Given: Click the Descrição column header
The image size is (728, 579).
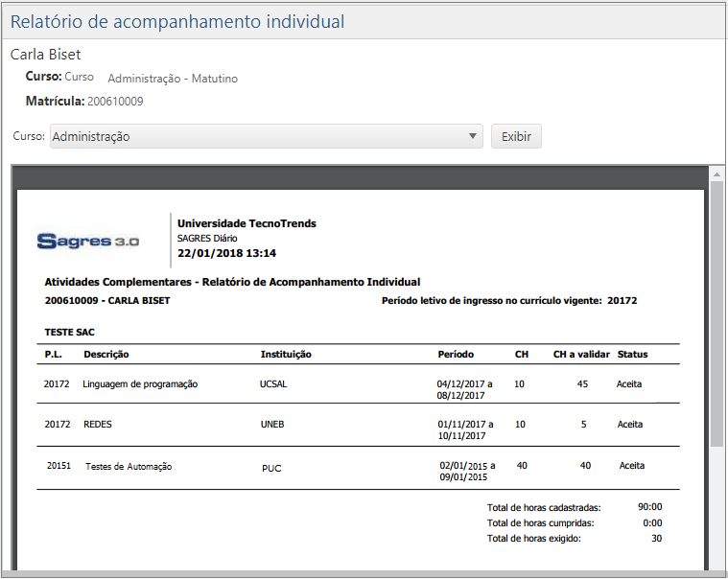Looking at the screenshot, I should pos(106,354).
